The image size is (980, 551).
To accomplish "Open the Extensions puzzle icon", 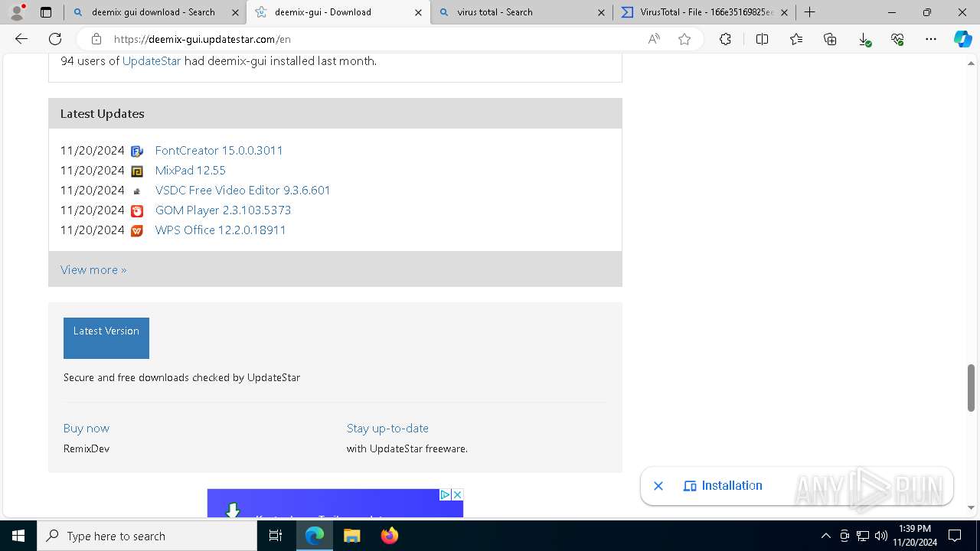I will (725, 39).
